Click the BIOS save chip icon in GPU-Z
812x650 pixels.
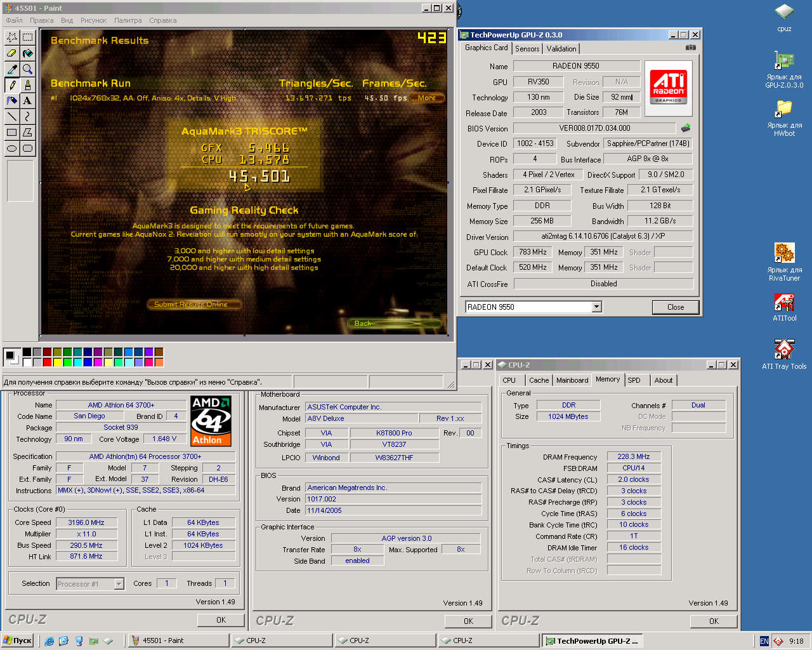[x=686, y=128]
